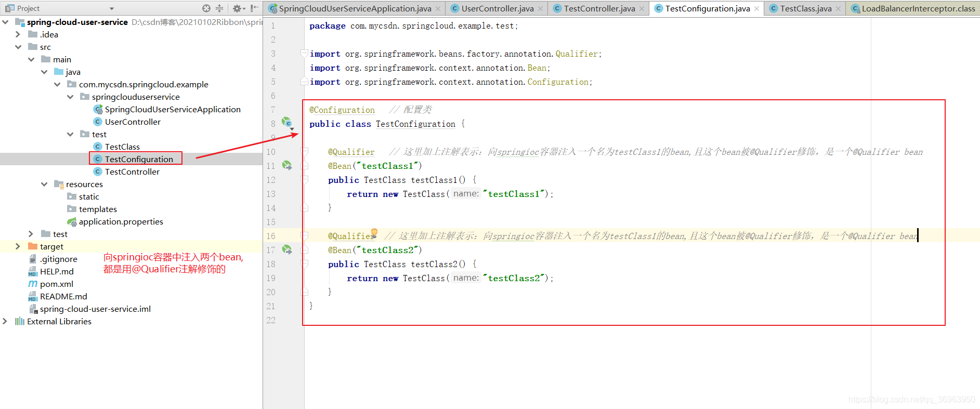Close the UserController.java tab
980x409 pixels.
click(x=541, y=9)
